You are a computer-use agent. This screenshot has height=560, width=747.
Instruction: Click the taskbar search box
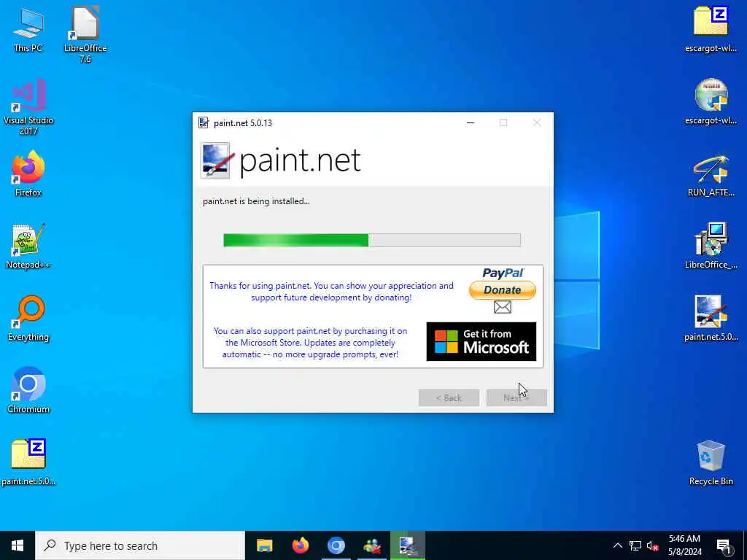(x=140, y=545)
